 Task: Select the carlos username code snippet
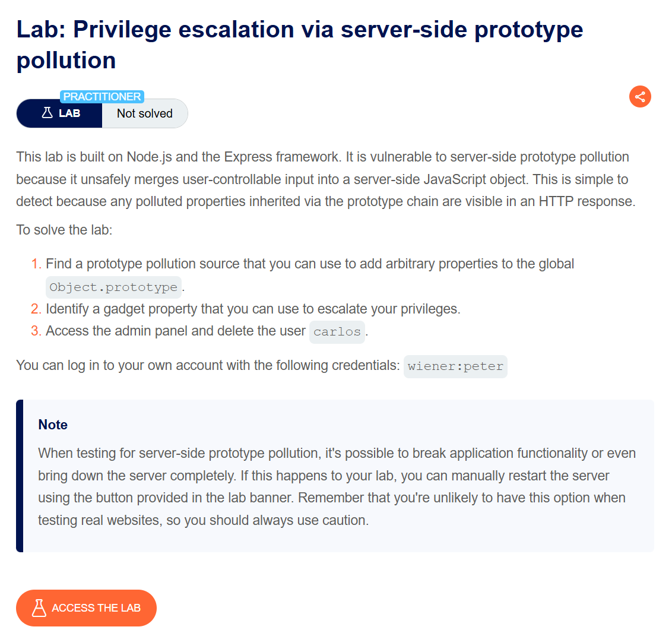[x=337, y=332]
